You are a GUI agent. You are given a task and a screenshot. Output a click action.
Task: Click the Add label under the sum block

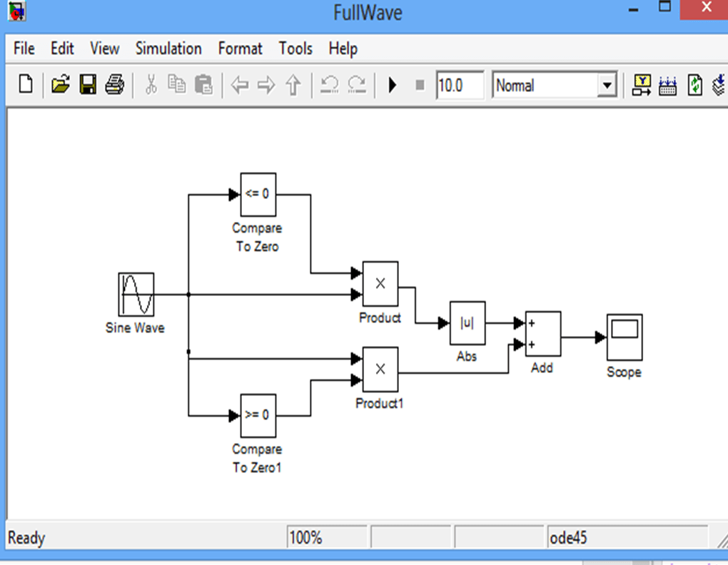(x=542, y=367)
